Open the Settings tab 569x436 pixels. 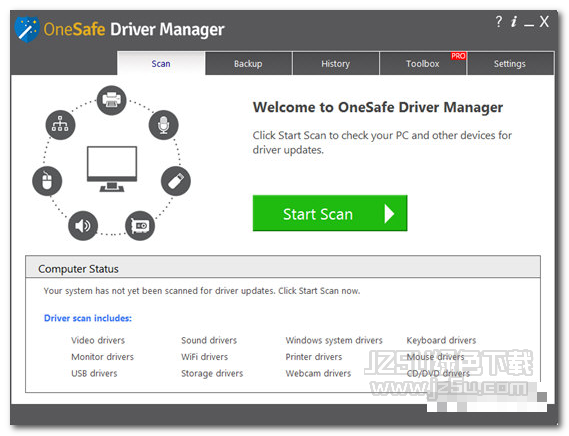pyautogui.click(x=510, y=64)
